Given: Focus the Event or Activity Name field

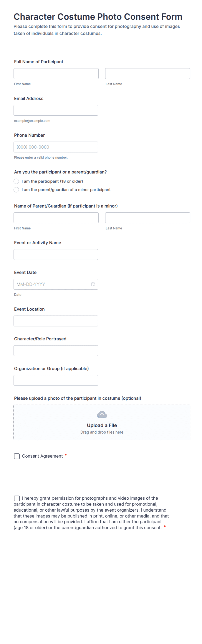Looking at the screenshot, I should 56,255.
